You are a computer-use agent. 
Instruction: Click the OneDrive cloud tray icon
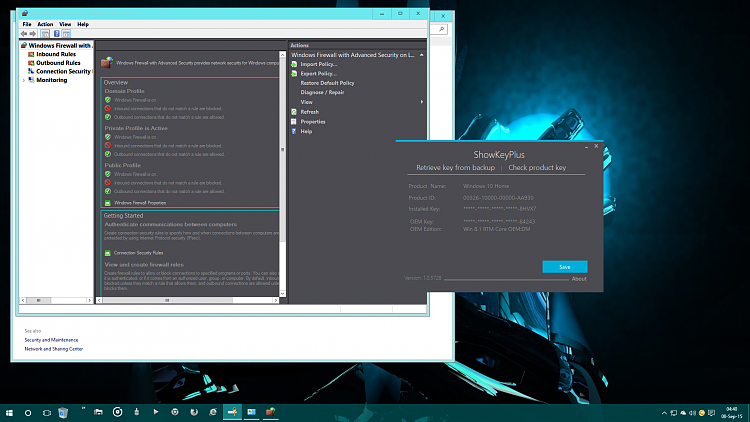point(683,413)
